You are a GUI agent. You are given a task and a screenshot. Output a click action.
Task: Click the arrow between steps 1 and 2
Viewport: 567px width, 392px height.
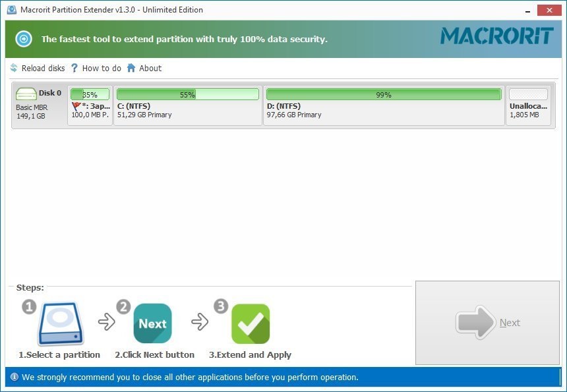105,323
